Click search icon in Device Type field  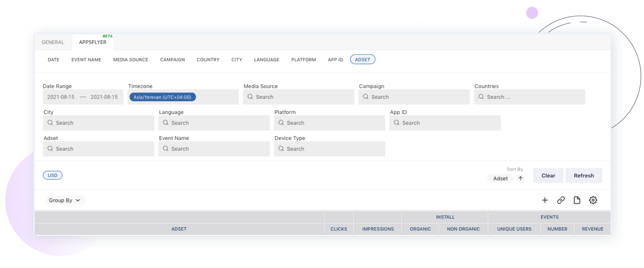point(281,149)
